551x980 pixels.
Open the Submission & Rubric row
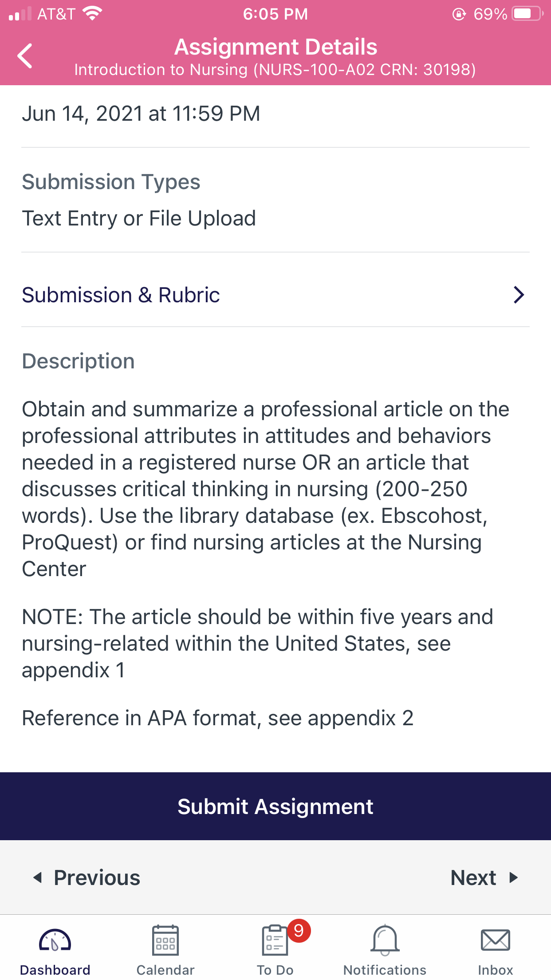tap(275, 295)
